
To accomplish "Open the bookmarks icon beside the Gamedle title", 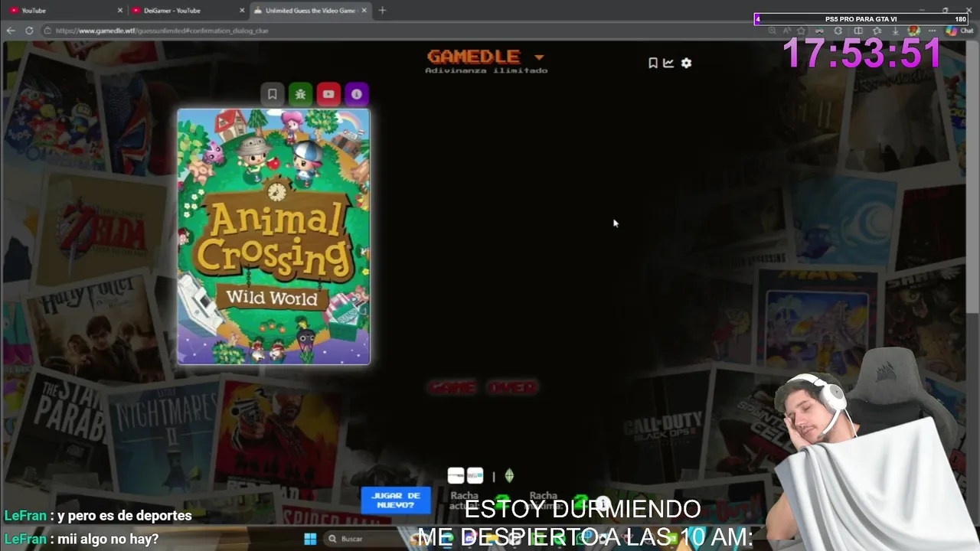I will (653, 63).
